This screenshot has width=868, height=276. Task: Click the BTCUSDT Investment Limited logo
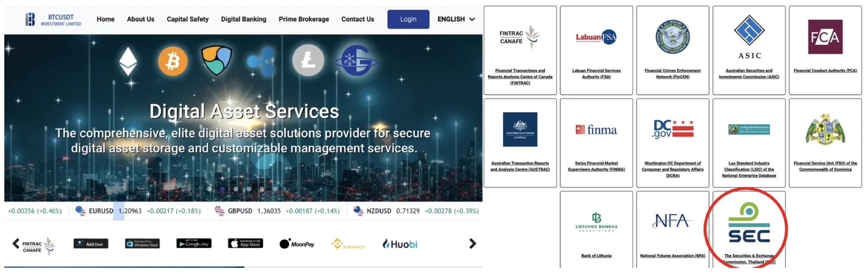(x=53, y=19)
